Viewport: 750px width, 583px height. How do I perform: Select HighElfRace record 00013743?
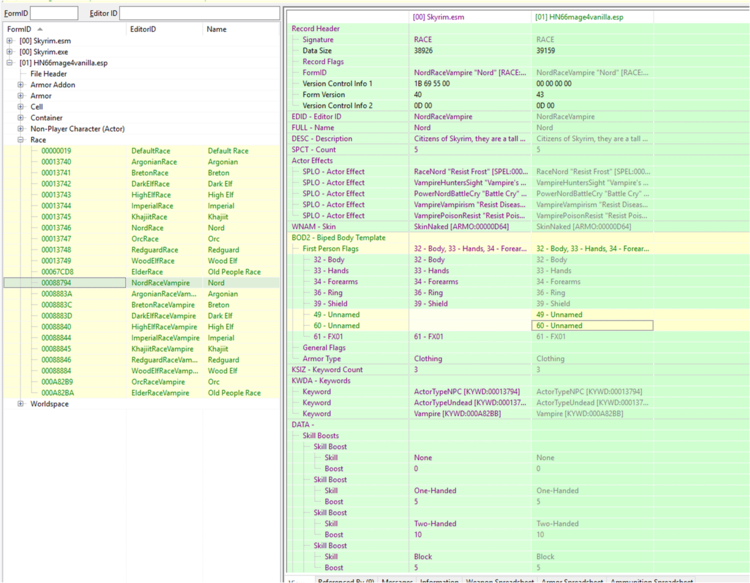tap(142, 195)
